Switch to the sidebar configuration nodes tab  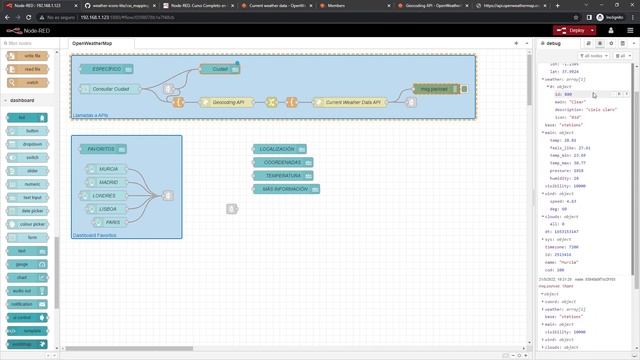tap(611, 43)
